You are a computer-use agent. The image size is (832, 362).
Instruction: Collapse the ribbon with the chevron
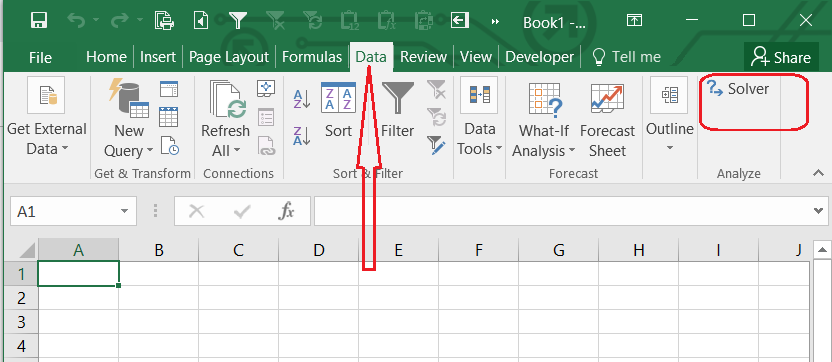pos(818,173)
